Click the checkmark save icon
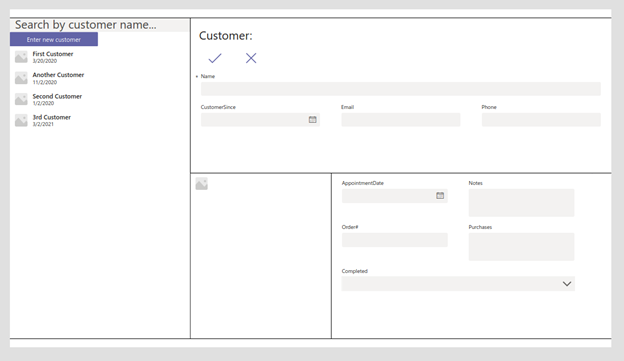The width and height of the screenshot is (624, 361). 215,58
